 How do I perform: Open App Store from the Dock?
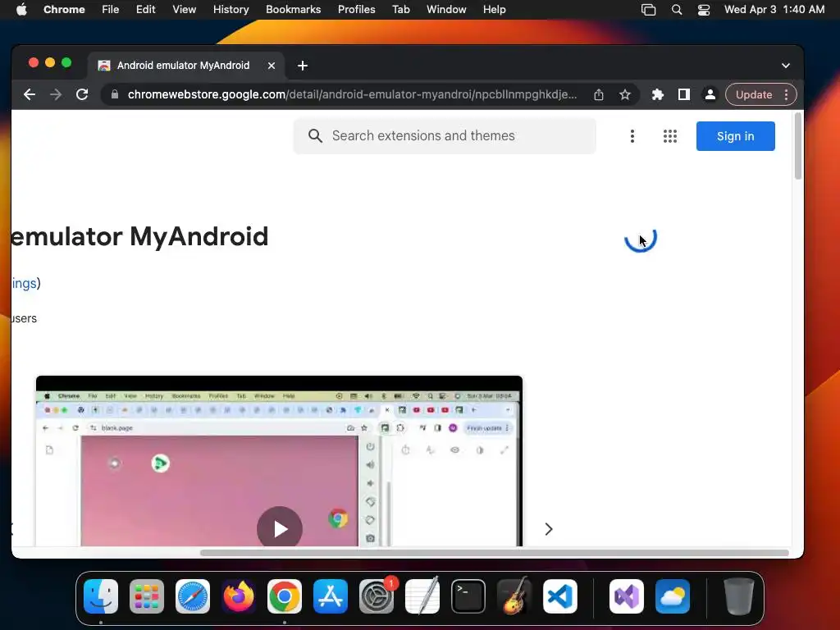tap(331, 596)
